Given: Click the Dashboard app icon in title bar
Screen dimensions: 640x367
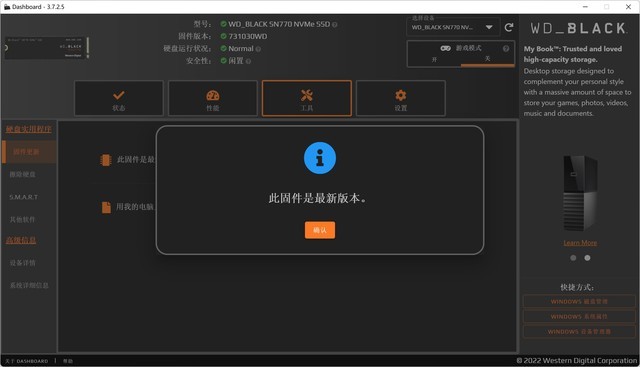Looking at the screenshot, I should (x=7, y=7).
